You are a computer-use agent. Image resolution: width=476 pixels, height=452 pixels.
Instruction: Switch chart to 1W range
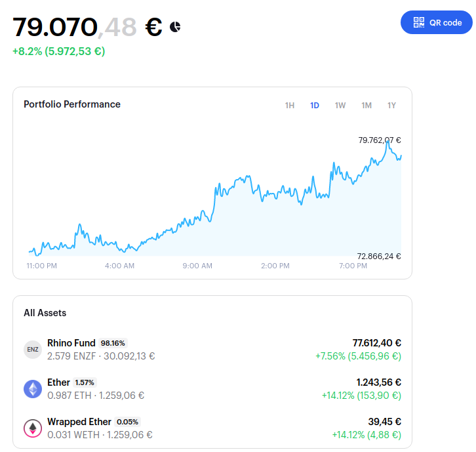(x=340, y=106)
